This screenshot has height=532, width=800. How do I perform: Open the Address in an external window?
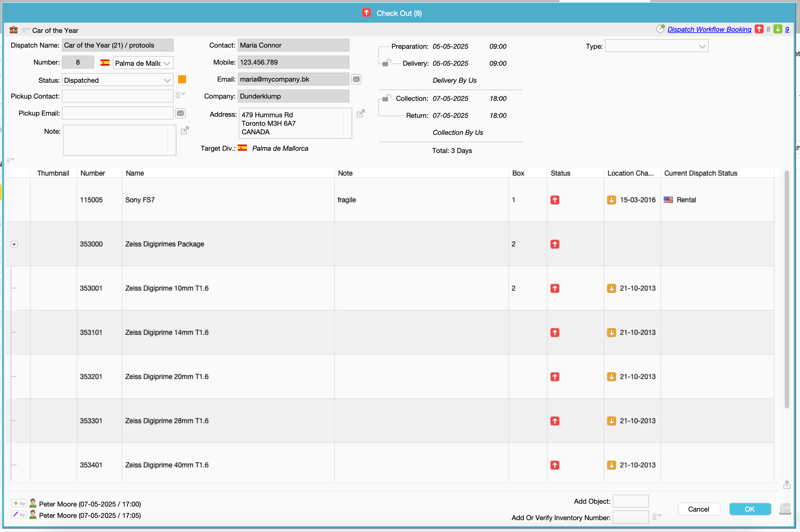[x=361, y=113]
